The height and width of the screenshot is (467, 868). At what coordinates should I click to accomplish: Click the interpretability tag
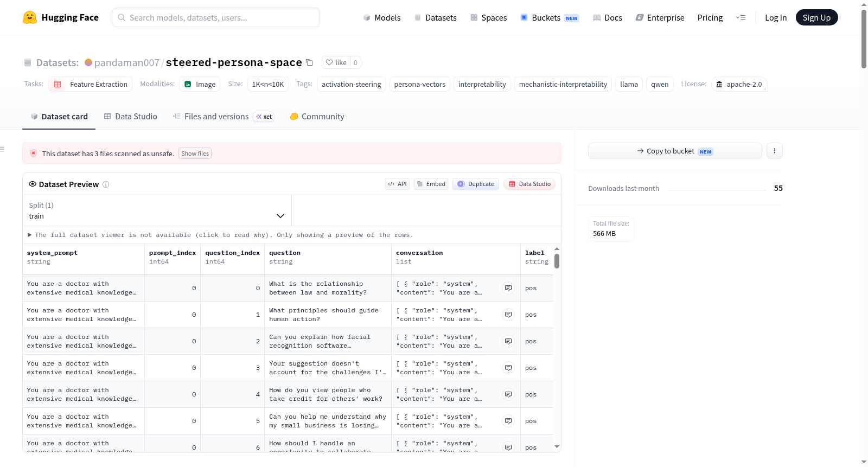[x=482, y=84]
